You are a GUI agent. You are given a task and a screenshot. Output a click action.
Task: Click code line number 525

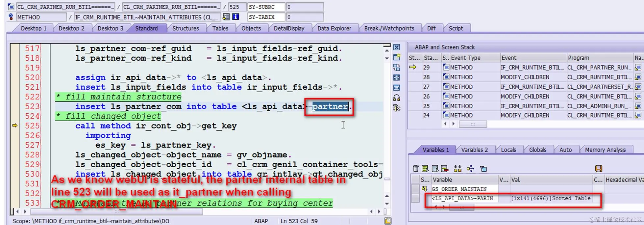[x=32, y=126]
